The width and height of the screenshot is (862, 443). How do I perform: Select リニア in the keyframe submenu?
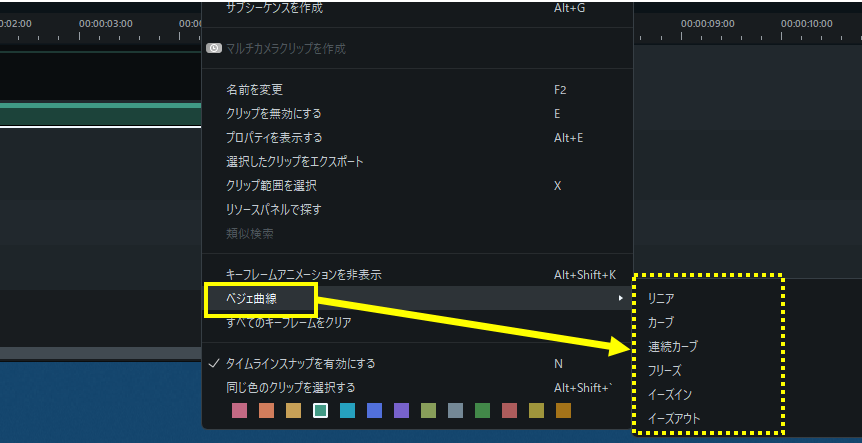[x=661, y=298]
